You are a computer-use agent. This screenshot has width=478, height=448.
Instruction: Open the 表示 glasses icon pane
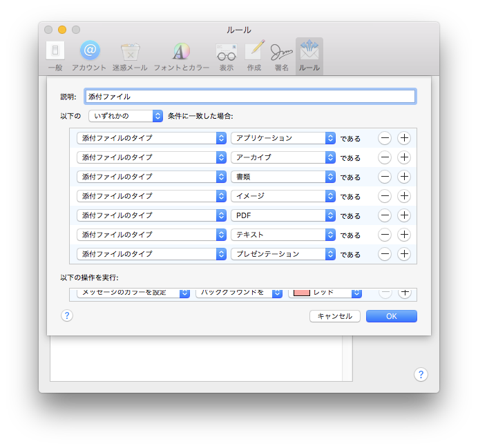coord(226,55)
